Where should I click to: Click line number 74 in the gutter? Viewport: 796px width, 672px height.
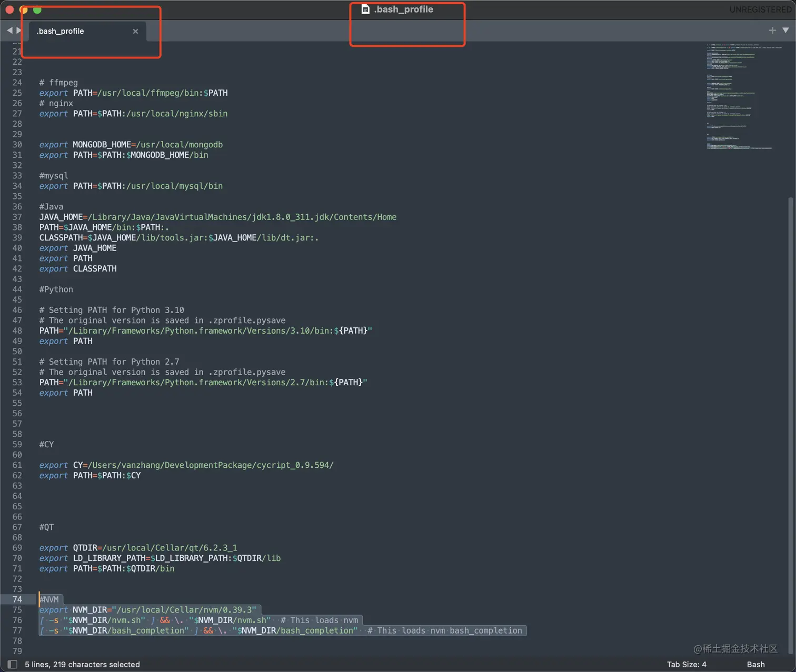[x=17, y=599]
